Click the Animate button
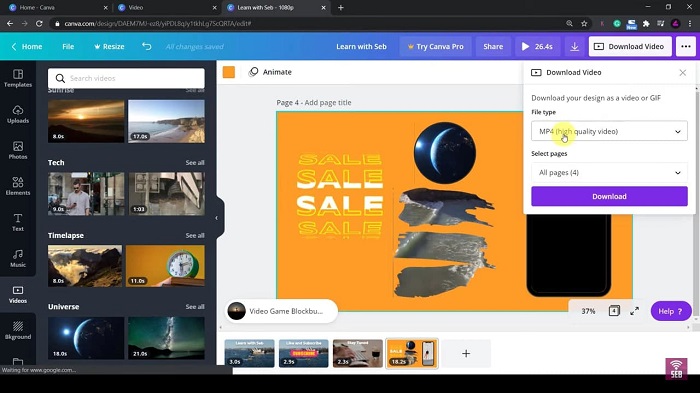The height and width of the screenshot is (393, 700). [x=271, y=72]
